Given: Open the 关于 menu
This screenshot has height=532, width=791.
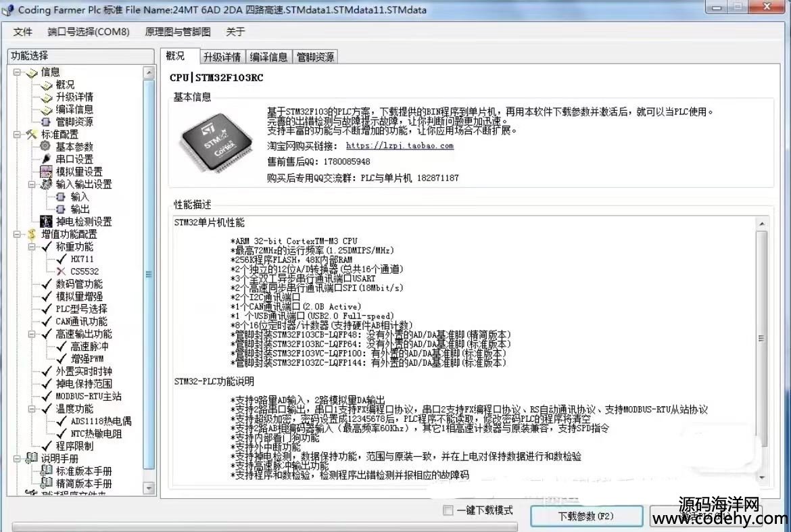Looking at the screenshot, I should pos(235,32).
